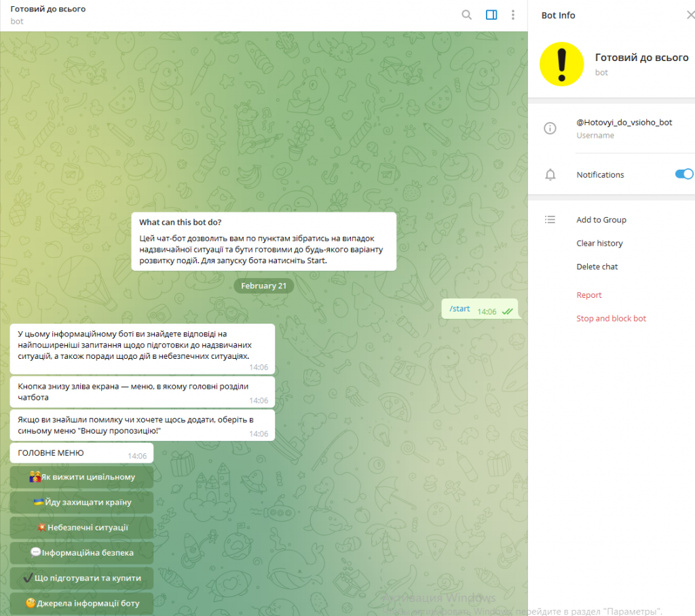Toggle the side panel icon in header
The height and width of the screenshot is (616, 695).
[x=491, y=15]
